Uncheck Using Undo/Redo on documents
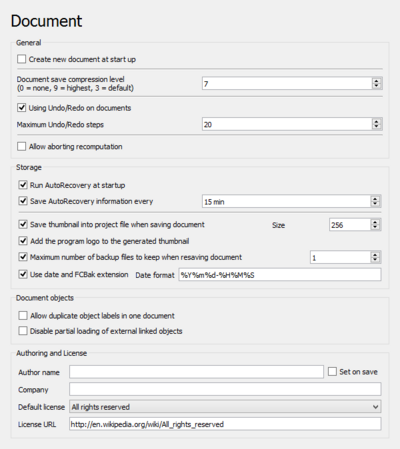Image resolution: width=400 pixels, height=449 pixels. 22,108
